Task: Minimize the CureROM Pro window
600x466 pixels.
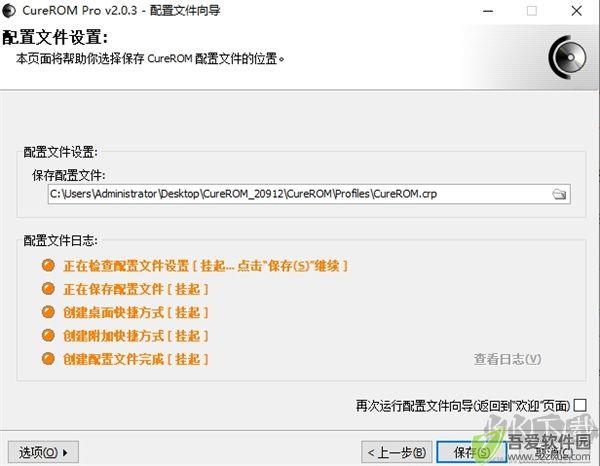Action: pos(488,11)
